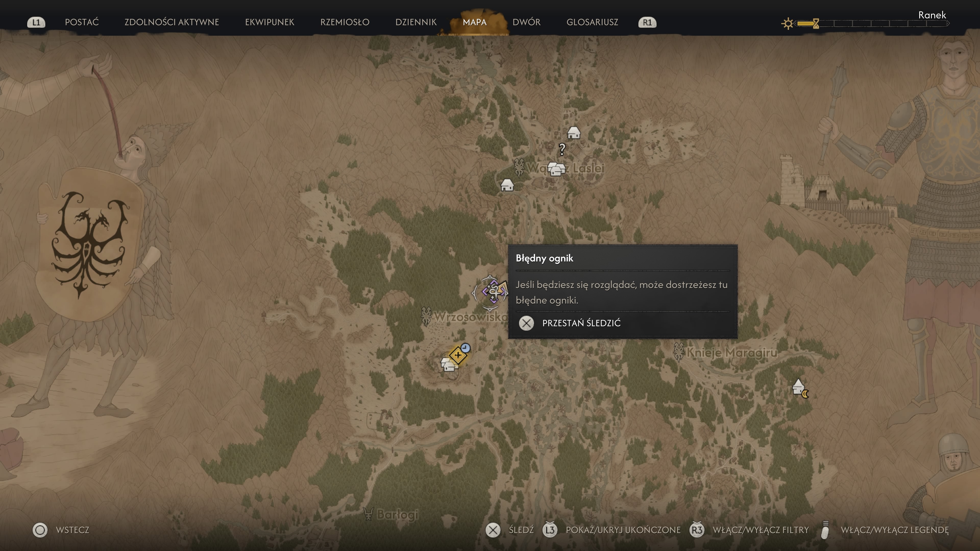Viewport: 980px width, 551px height.
Task: Select the single house marker below Laslei emblem
Action: pyautogui.click(x=507, y=185)
